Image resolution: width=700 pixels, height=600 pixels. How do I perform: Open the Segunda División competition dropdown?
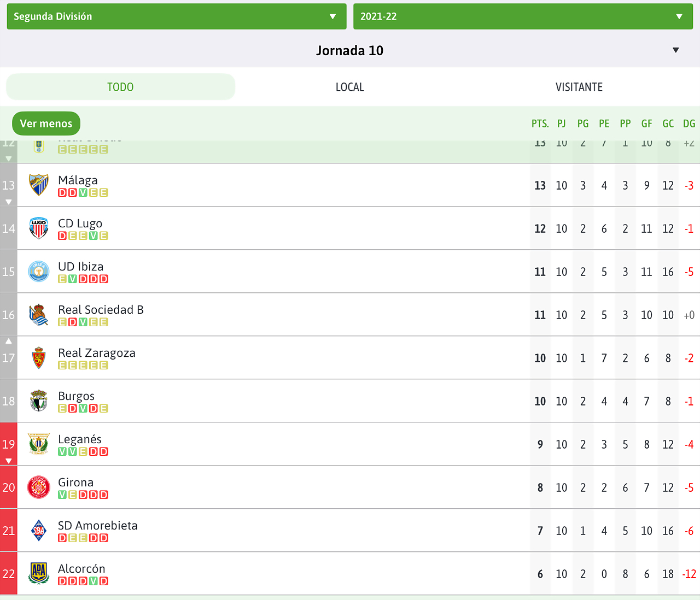(177, 16)
